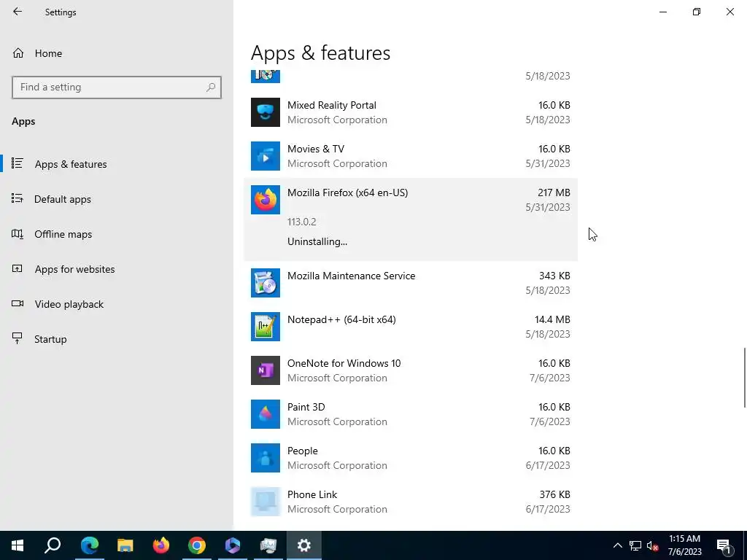Viewport: 747px width, 560px height.
Task: Click the search magnifier in Find a setting
Action: (x=211, y=87)
